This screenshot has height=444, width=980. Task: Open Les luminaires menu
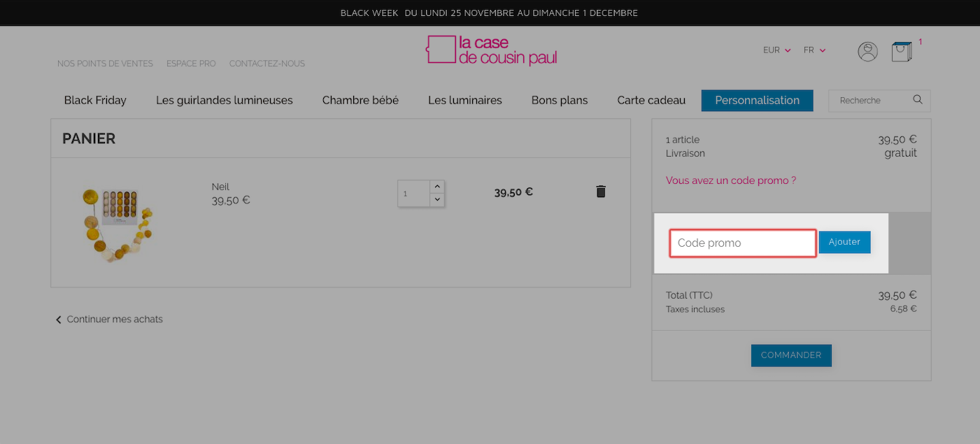click(x=465, y=101)
